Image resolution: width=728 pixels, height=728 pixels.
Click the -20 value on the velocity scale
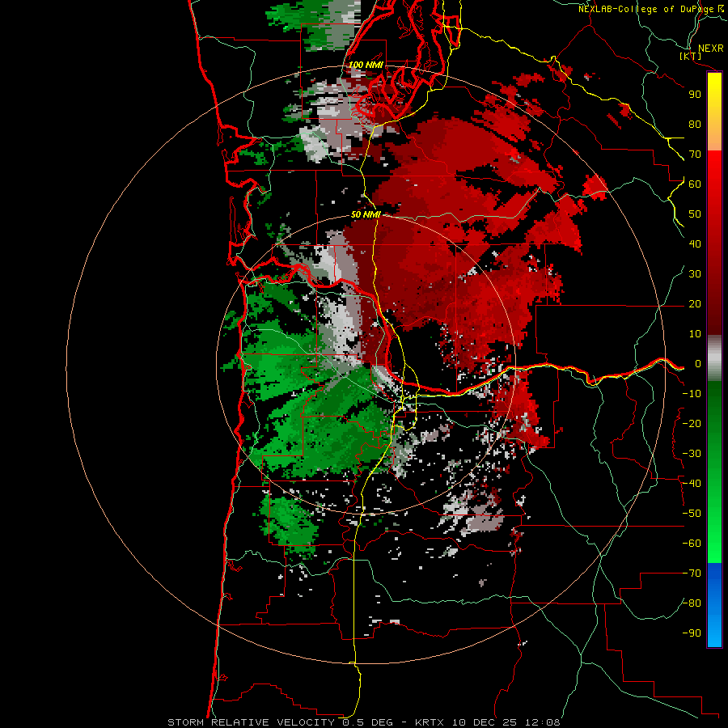pyautogui.click(x=692, y=423)
